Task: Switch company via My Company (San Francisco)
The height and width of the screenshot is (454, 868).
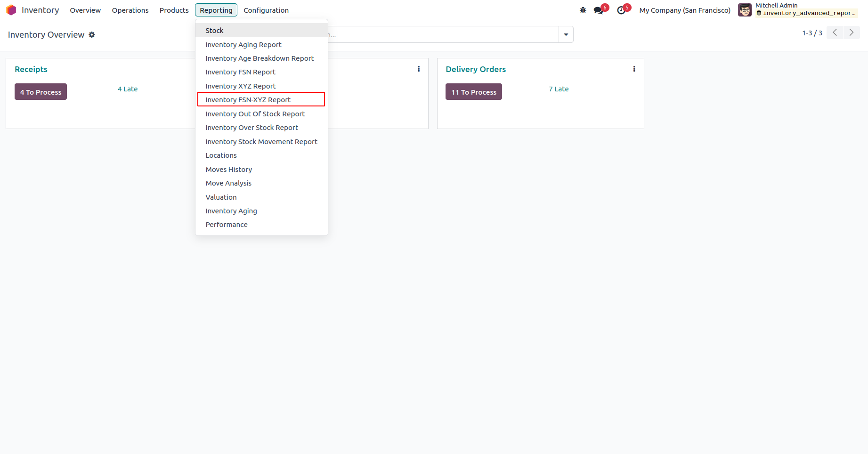Action: click(685, 10)
